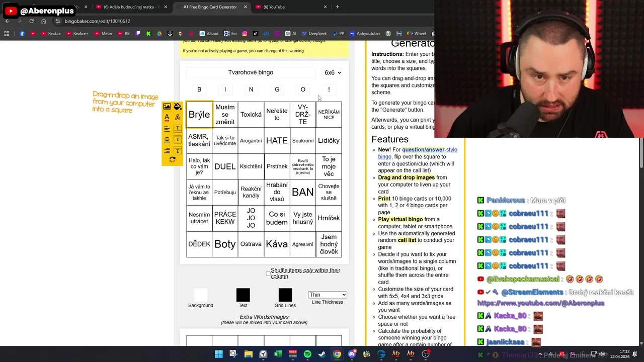This screenshot has height=362, width=644.
Task: Open the Thin line thickness dropdown
Action: tap(328, 295)
